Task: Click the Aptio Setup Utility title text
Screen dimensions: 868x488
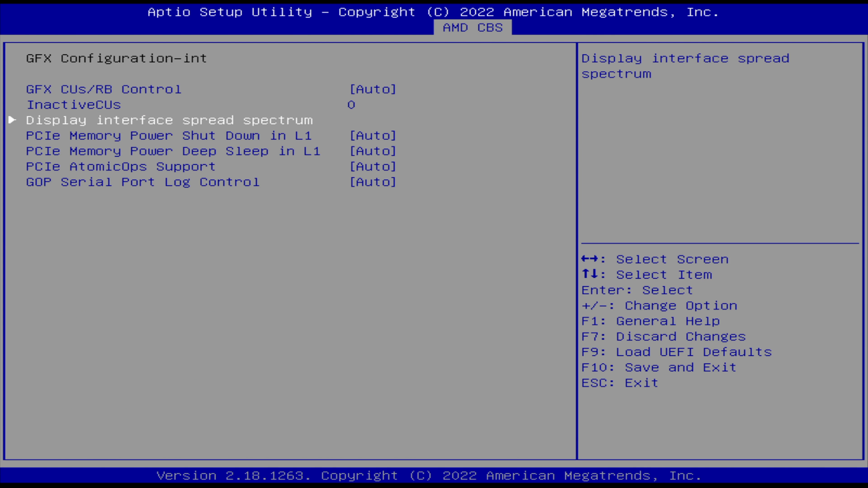Action: tap(433, 12)
